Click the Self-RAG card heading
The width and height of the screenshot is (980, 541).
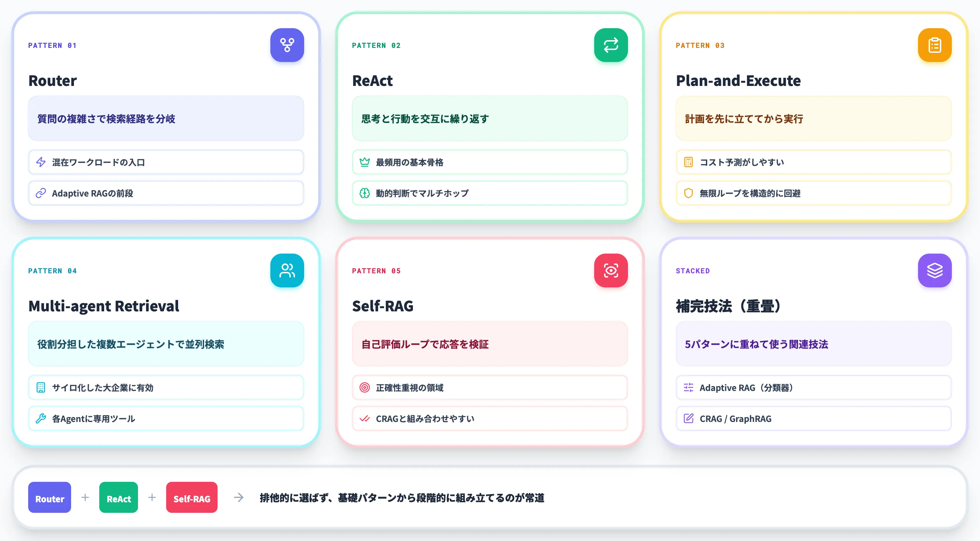pyautogui.click(x=382, y=306)
